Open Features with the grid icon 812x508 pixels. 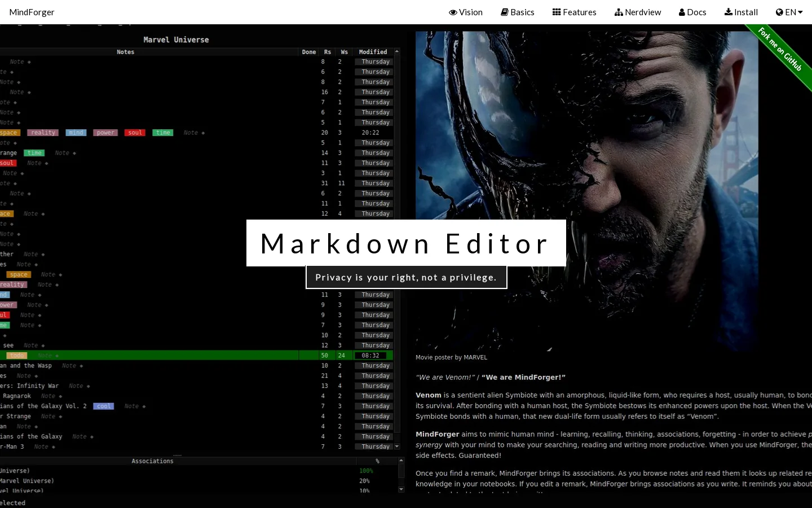pyautogui.click(x=574, y=12)
